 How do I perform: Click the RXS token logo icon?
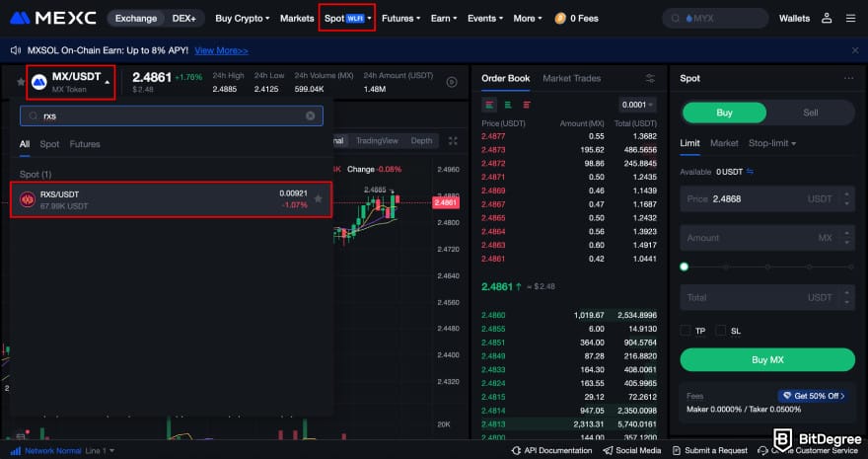28,199
